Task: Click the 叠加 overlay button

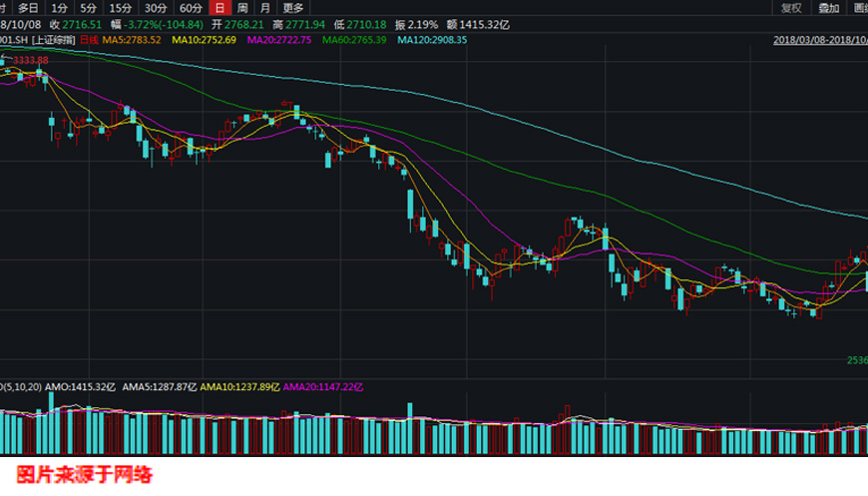Action: 828,8
